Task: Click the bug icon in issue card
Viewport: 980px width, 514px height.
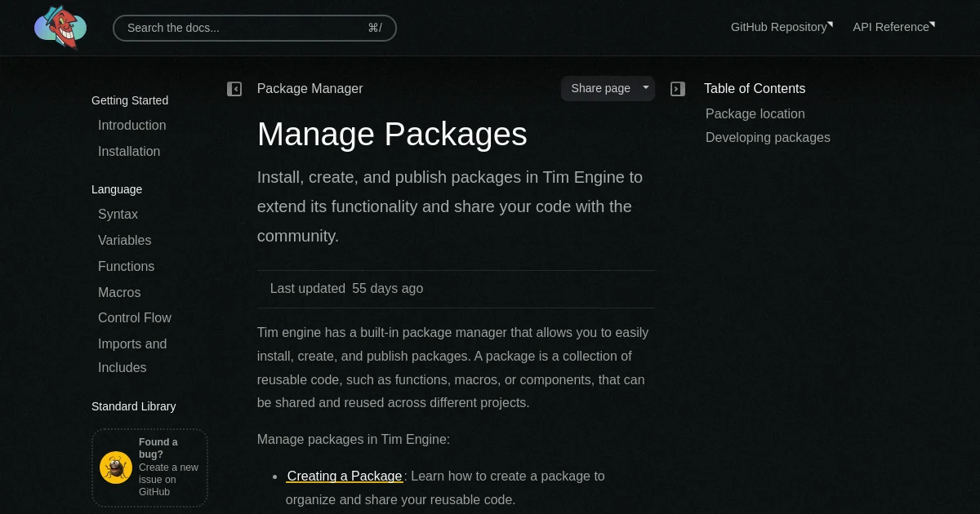Action: (x=116, y=467)
